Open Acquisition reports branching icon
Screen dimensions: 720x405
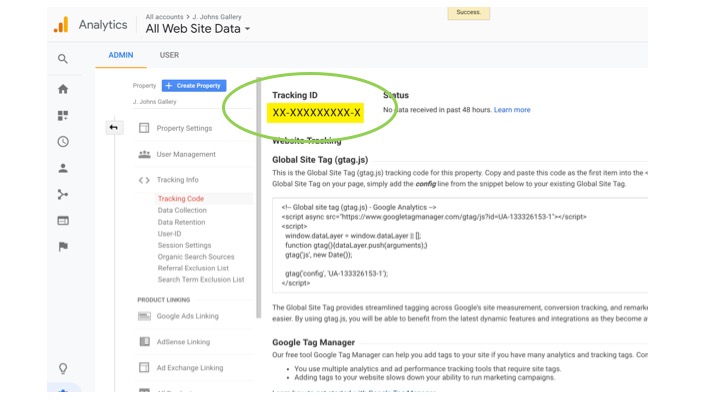[63, 194]
